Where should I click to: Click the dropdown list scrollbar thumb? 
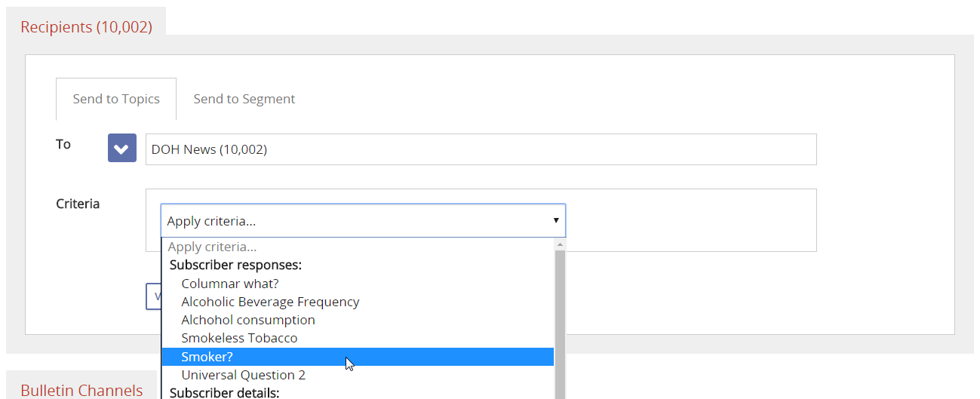(560, 324)
